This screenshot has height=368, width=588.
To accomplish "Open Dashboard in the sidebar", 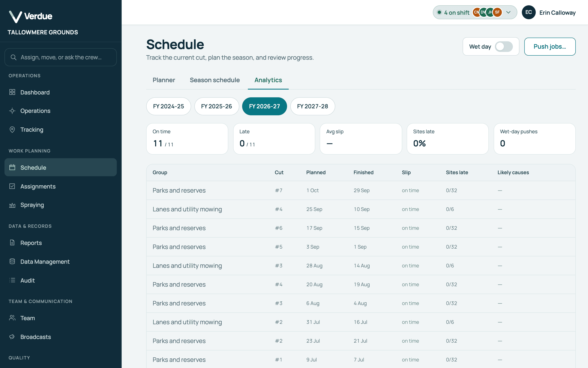I will point(60,92).
